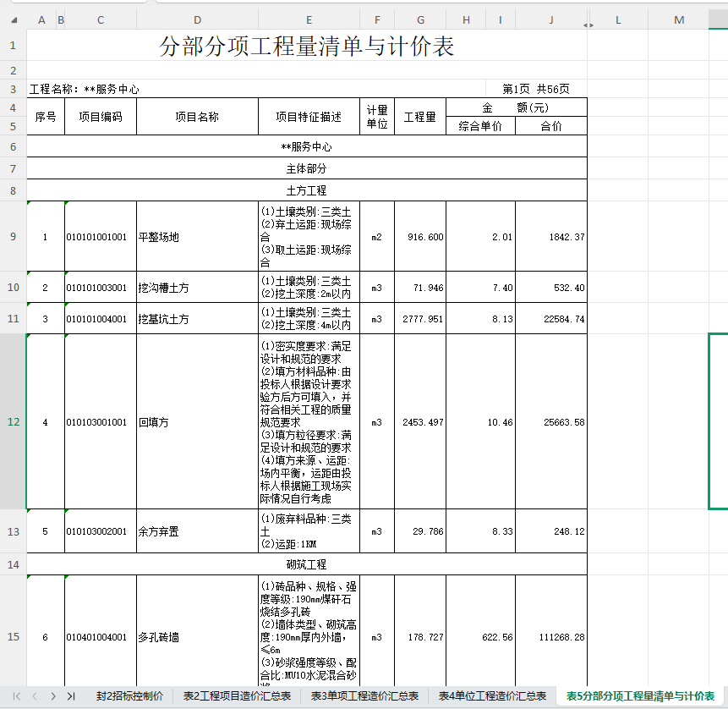Image resolution: width=728 pixels, height=709 pixels.
Task: Click cell 多孔砖墙
Action: (x=197, y=637)
